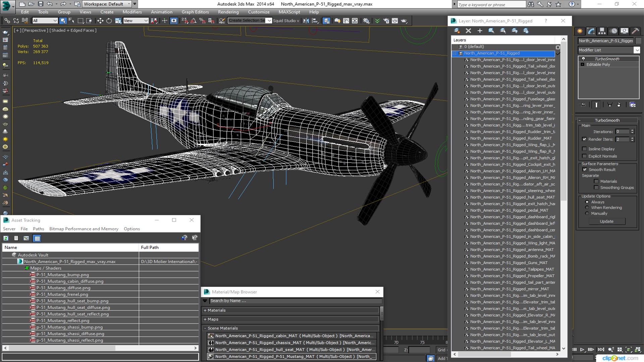Click viewport Shaded + Edged Faces label
This screenshot has width=644, height=362.
(x=73, y=30)
